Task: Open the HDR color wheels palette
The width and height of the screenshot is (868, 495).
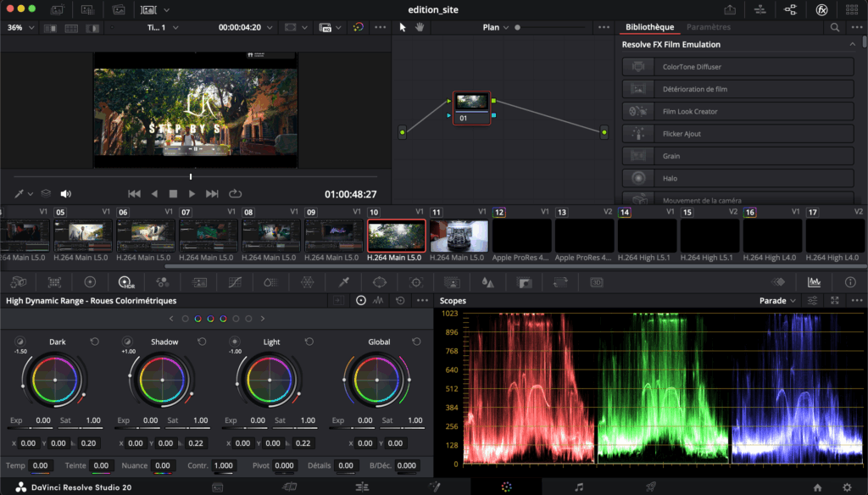Action: pos(126,281)
